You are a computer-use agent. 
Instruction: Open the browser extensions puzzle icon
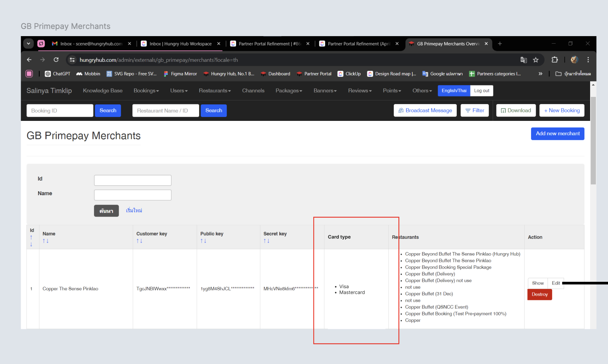[x=554, y=60]
